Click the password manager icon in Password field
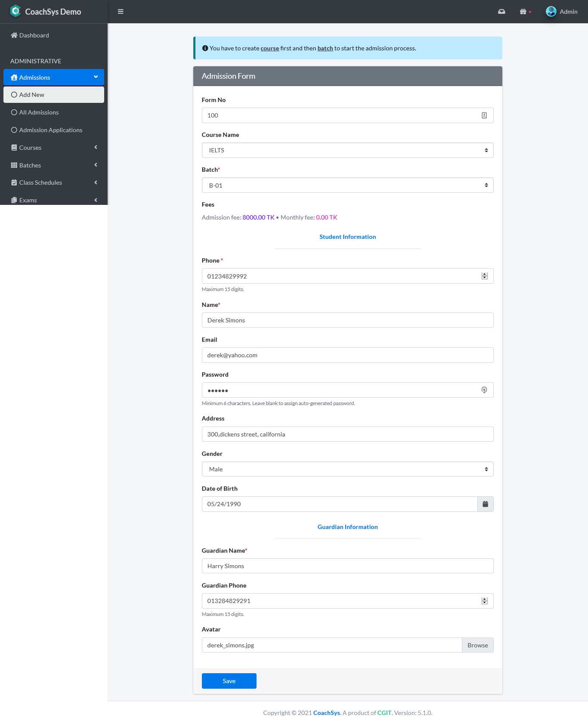The width and height of the screenshot is (588, 724). (484, 390)
